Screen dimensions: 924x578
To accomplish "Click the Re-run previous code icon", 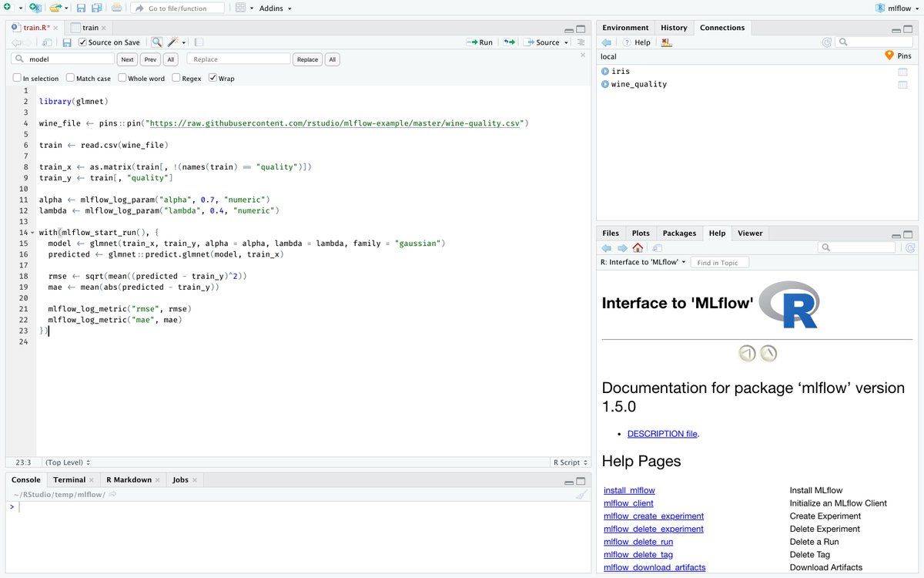I will pos(509,42).
